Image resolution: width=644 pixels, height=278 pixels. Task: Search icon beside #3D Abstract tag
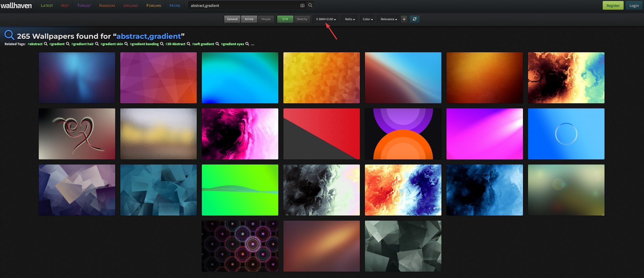tap(189, 44)
